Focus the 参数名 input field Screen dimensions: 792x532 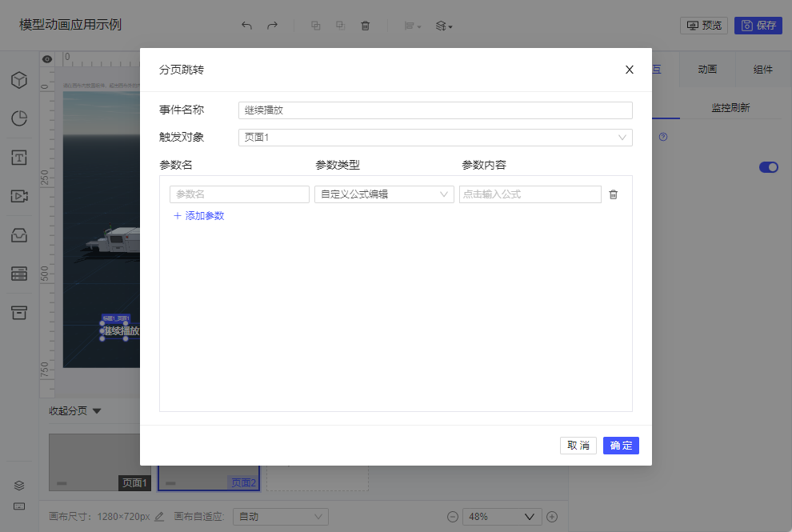click(239, 194)
